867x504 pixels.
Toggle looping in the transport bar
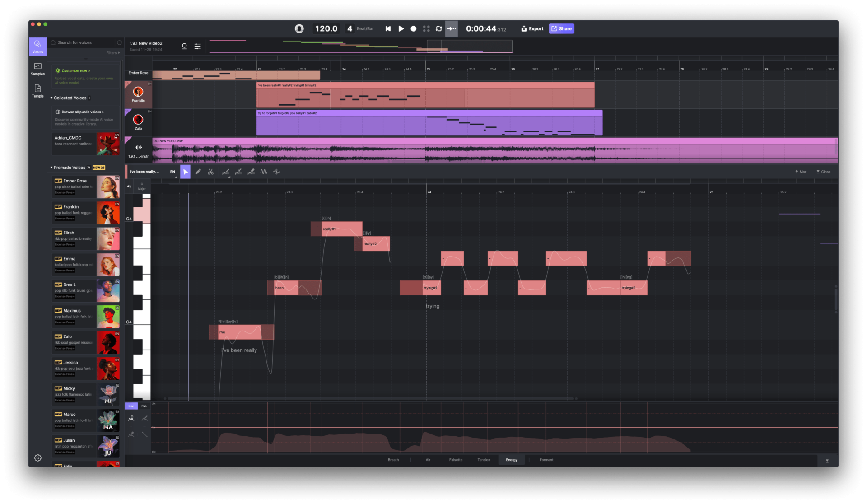coord(438,28)
